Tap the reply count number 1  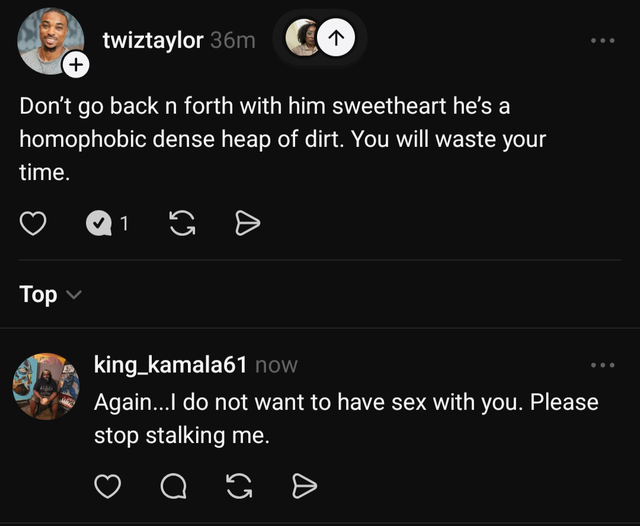124,224
